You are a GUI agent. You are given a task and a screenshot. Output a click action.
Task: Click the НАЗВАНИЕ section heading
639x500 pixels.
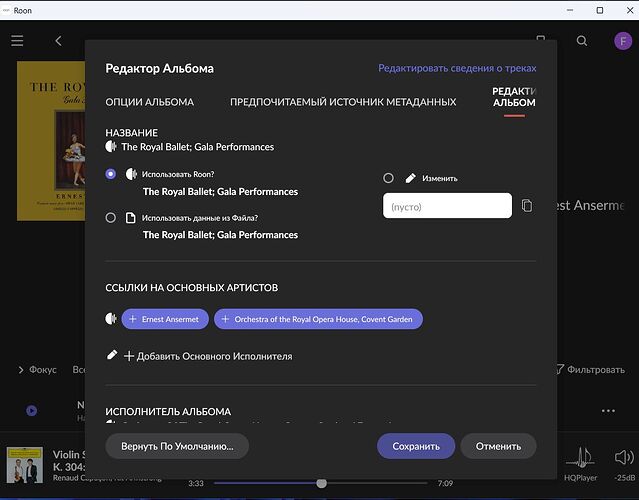[131, 133]
